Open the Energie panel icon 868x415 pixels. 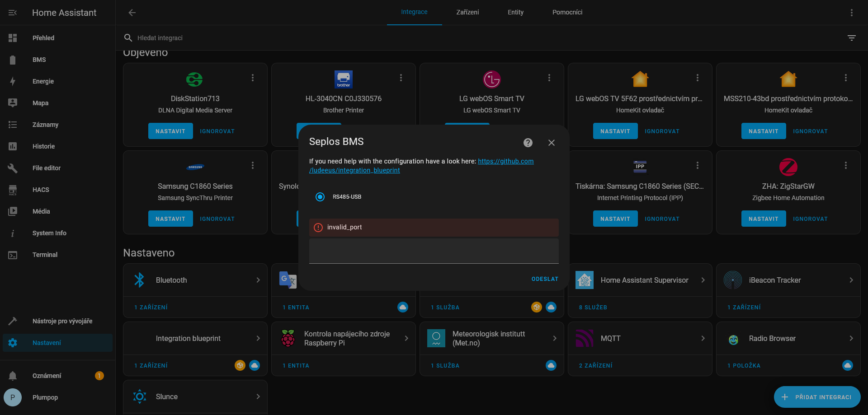[x=13, y=81]
